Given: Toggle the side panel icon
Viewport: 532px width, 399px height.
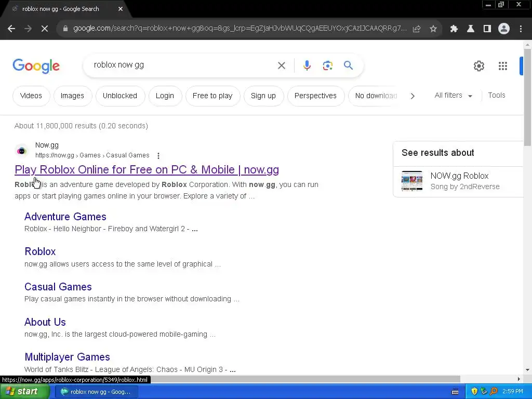Looking at the screenshot, I should [x=487, y=29].
